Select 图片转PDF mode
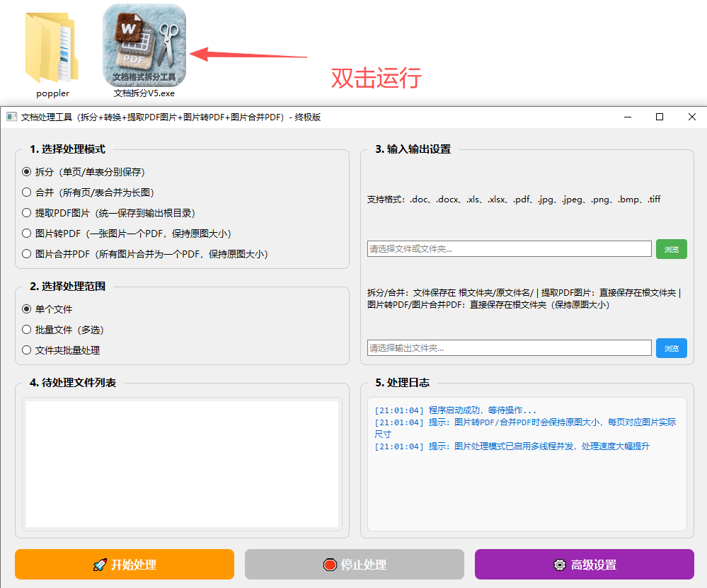This screenshot has height=588, width=707. pyautogui.click(x=27, y=233)
